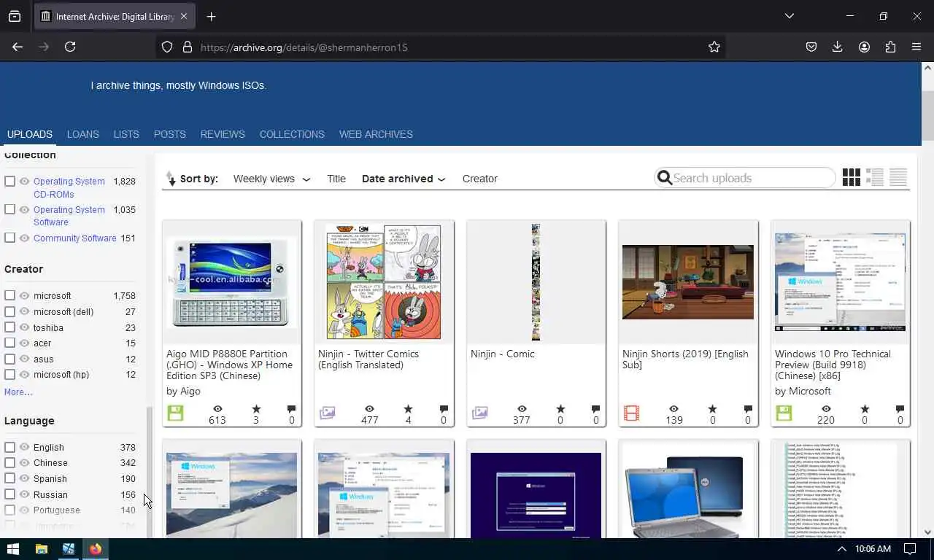The image size is (934, 560).
Task: Open the COLLECTIONS tab
Action: 292,134
